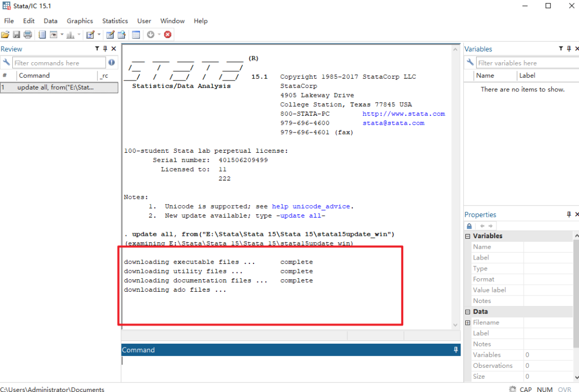Open the Statistics menu
This screenshot has height=392, width=579.
(x=115, y=21)
